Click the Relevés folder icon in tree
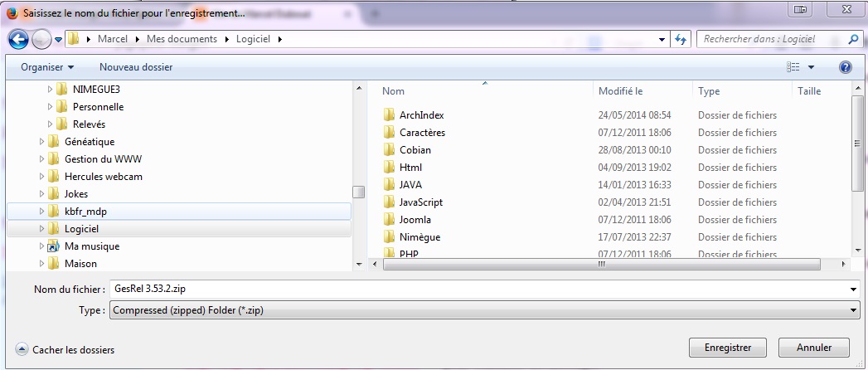 pyautogui.click(x=62, y=124)
